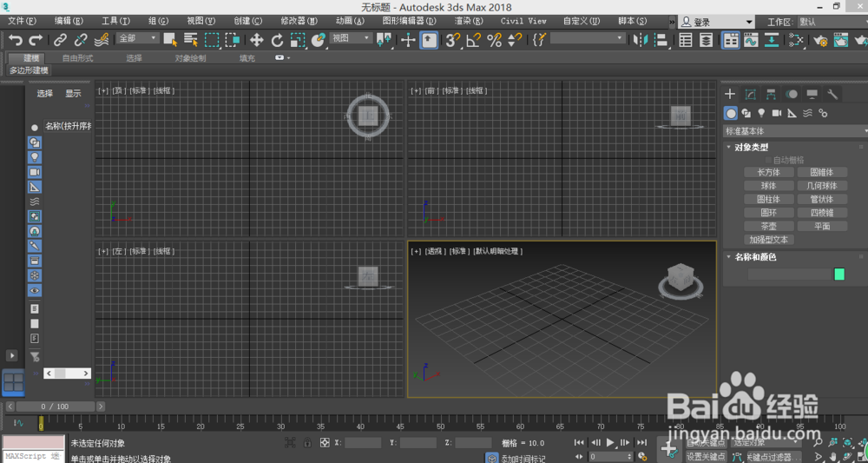Screen dimensions: 868x463
Task: Create a 球体 sphere primitive
Action: [768, 186]
